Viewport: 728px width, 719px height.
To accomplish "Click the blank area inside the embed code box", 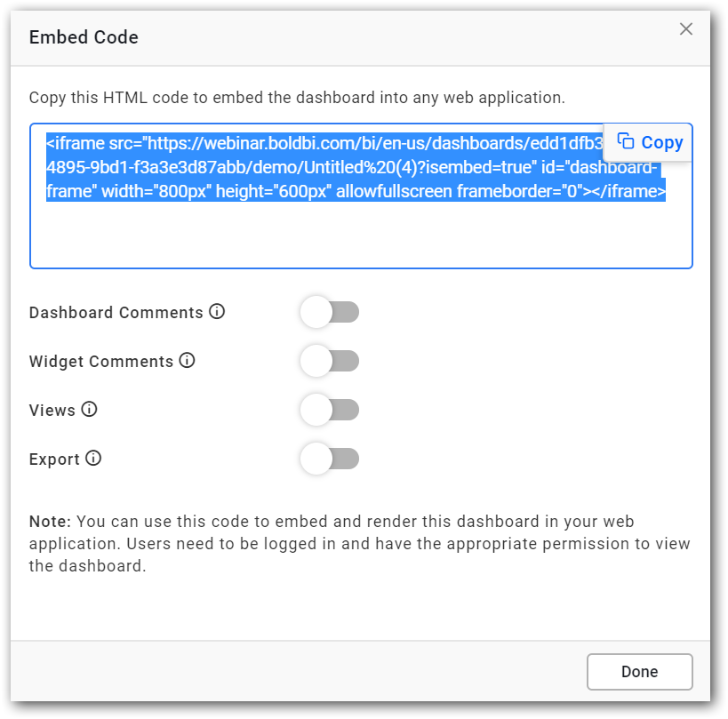I will coord(360,236).
